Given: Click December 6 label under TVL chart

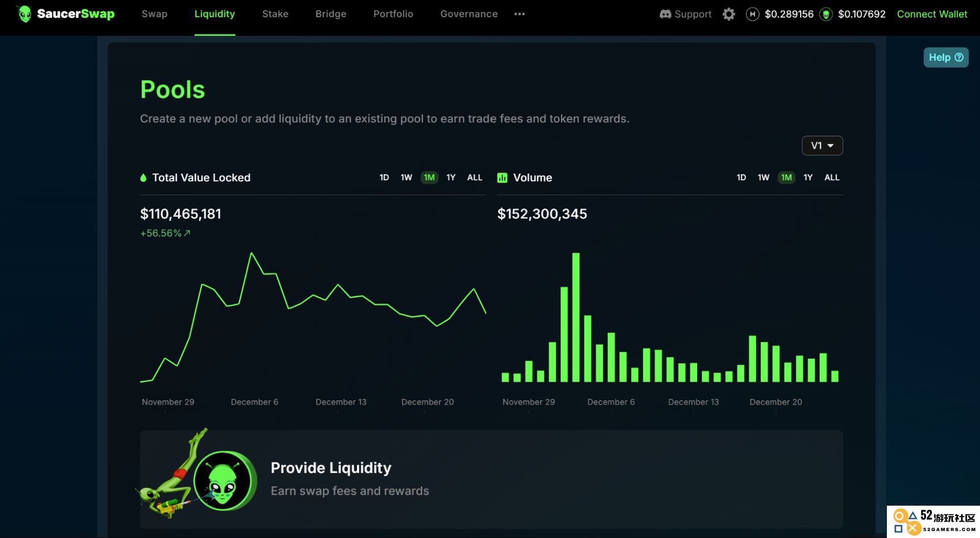Looking at the screenshot, I should (254, 402).
